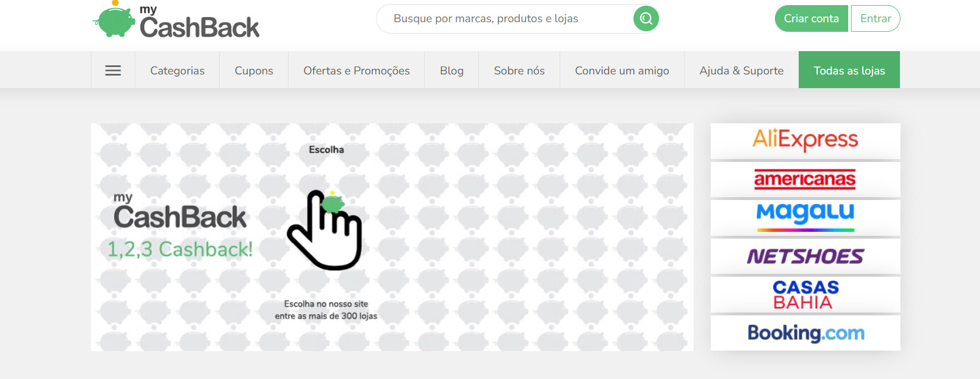Open the Blog page
This screenshot has width=980, height=379.
[452, 70]
